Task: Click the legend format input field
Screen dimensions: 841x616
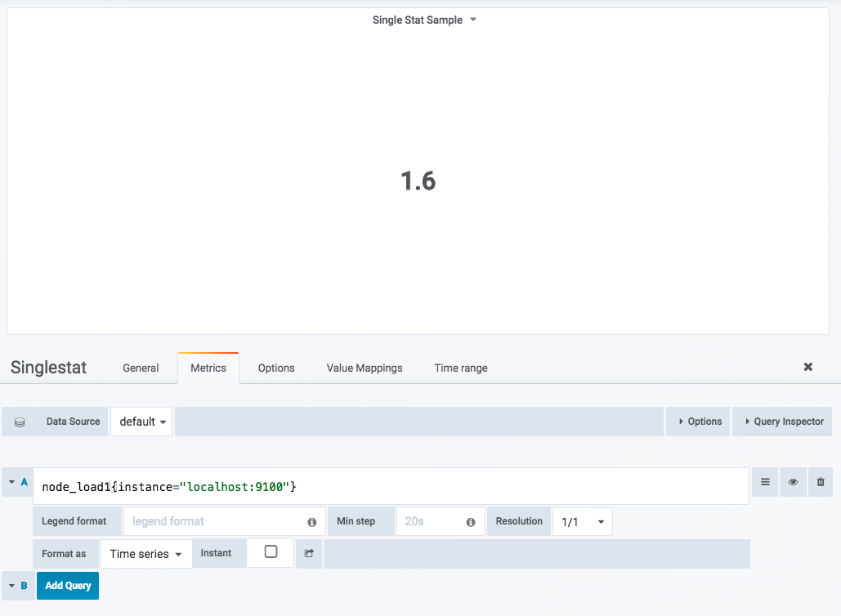Action: coord(212,521)
